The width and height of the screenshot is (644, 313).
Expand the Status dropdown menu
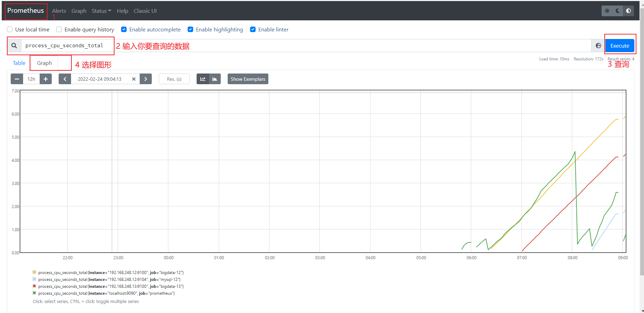[x=101, y=11]
